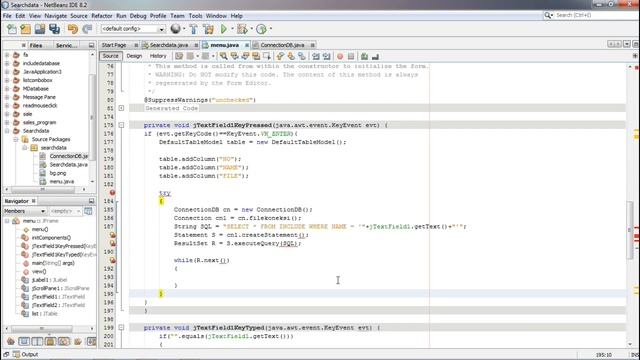Switch to the Searchdata.java editor tab

[x=169, y=45]
